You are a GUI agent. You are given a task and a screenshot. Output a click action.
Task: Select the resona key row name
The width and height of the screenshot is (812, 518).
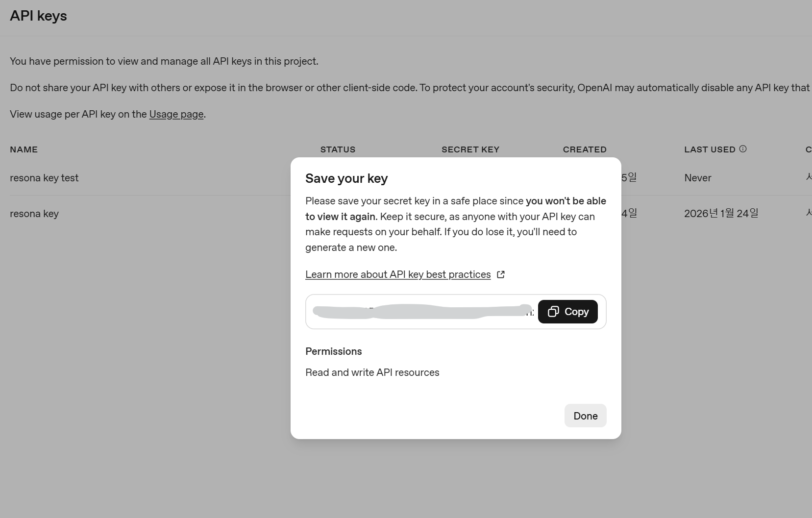[34, 214]
